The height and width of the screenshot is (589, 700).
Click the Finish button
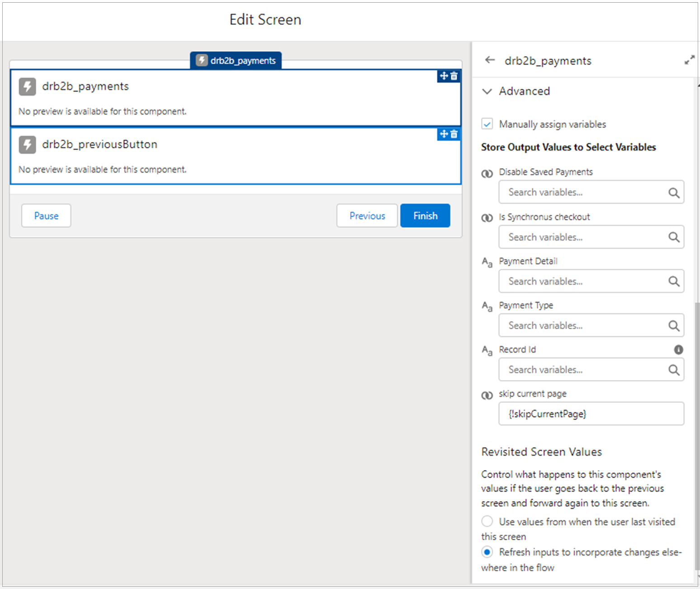point(425,216)
